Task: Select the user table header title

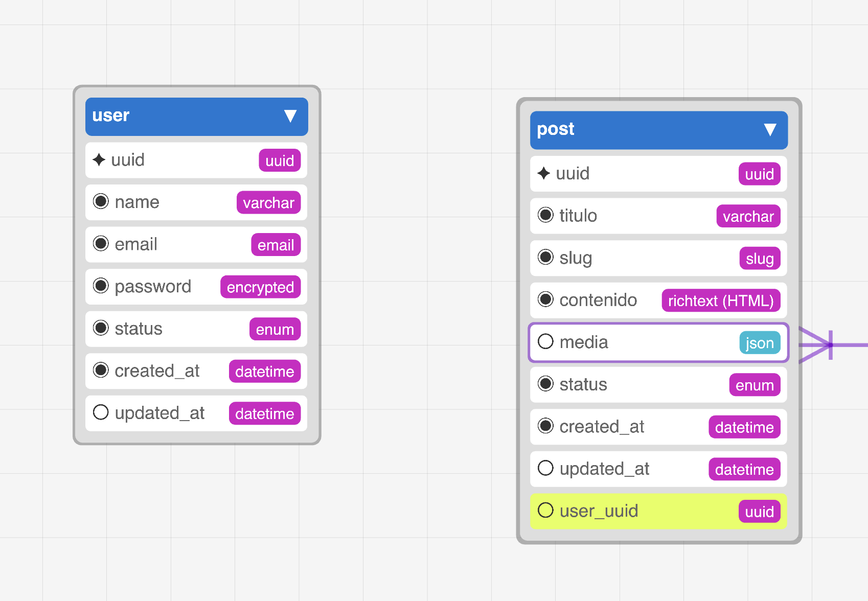Action: tap(111, 115)
